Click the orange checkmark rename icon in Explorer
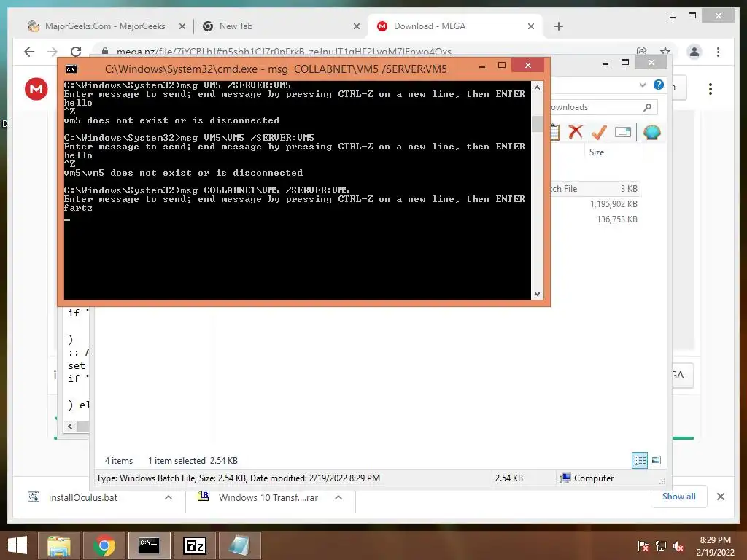The width and height of the screenshot is (747, 560). (599, 132)
